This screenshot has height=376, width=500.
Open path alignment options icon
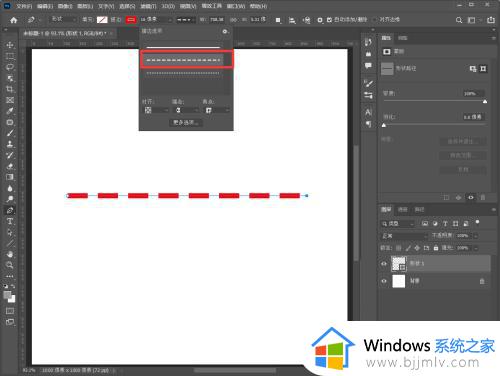point(292,20)
